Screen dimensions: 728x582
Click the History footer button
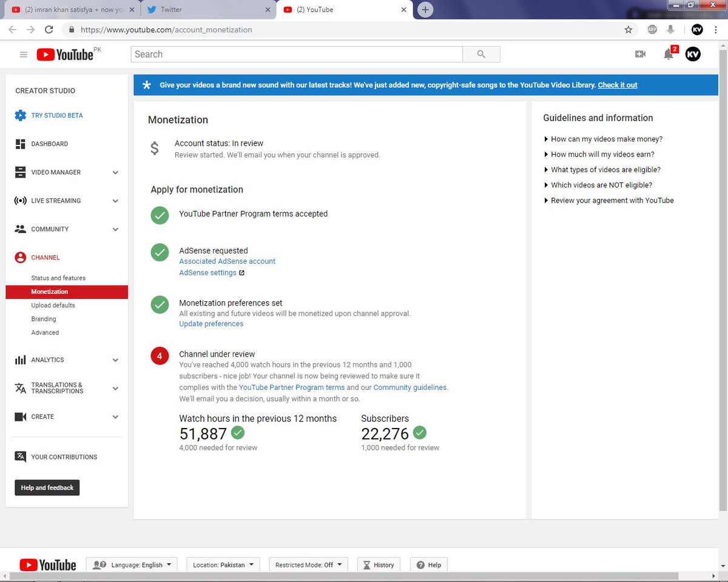[378, 564]
